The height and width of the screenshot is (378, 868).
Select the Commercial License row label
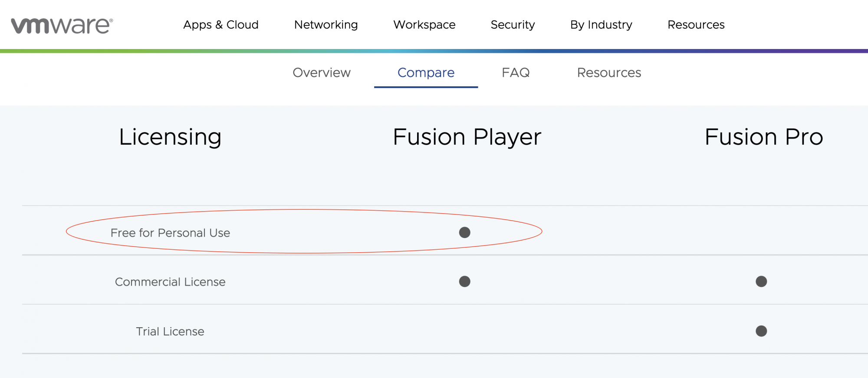[x=170, y=282]
